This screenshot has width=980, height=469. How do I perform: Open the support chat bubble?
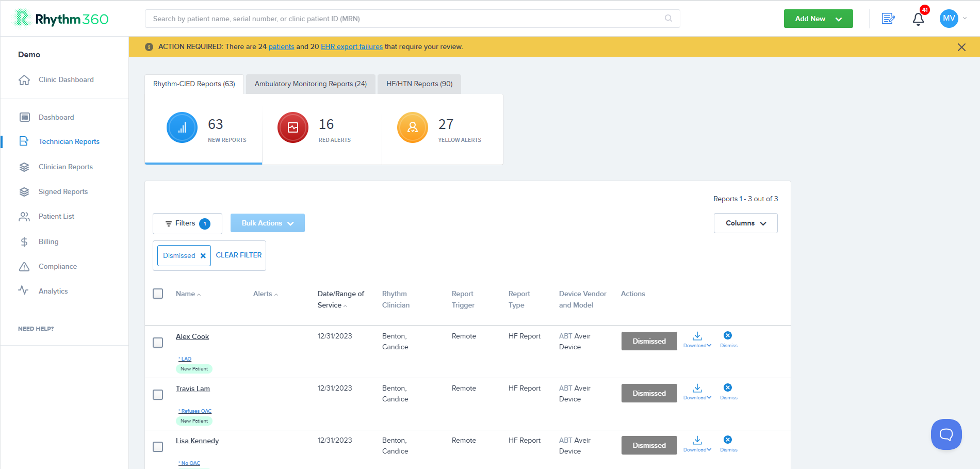[x=946, y=434]
